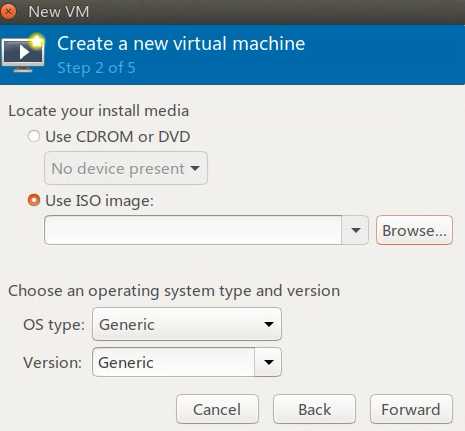Cancel the new VM wizard
This screenshot has height=431, width=465.
coord(217,409)
